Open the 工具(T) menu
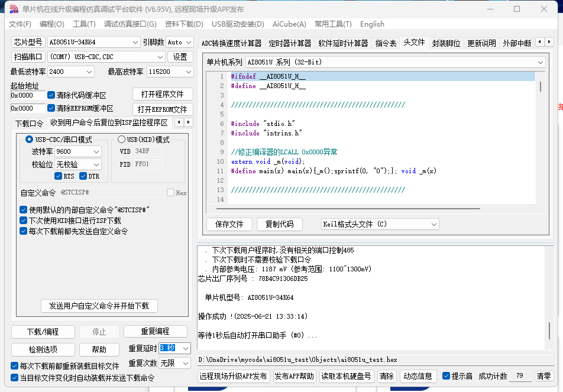 (84, 24)
